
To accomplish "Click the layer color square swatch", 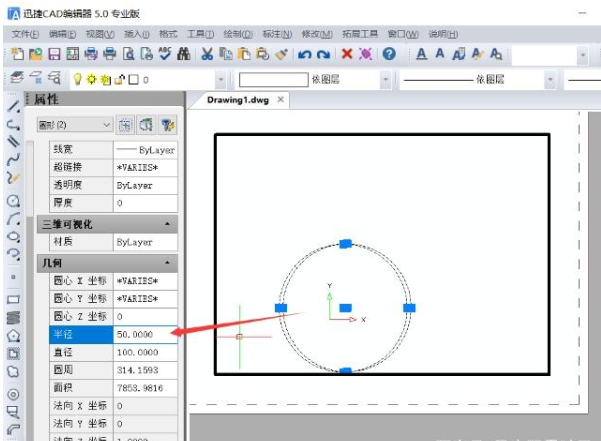I will [x=133, y=80].
